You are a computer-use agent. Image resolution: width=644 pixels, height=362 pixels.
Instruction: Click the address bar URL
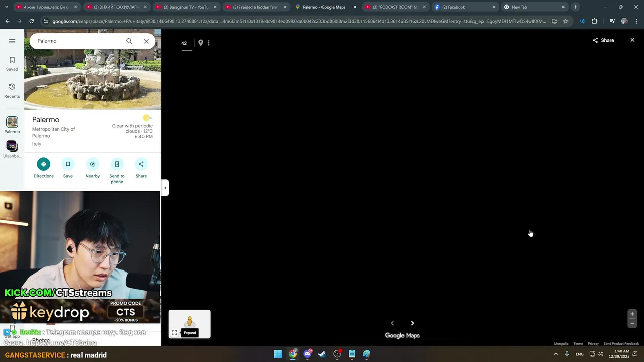tap(299, 21)
